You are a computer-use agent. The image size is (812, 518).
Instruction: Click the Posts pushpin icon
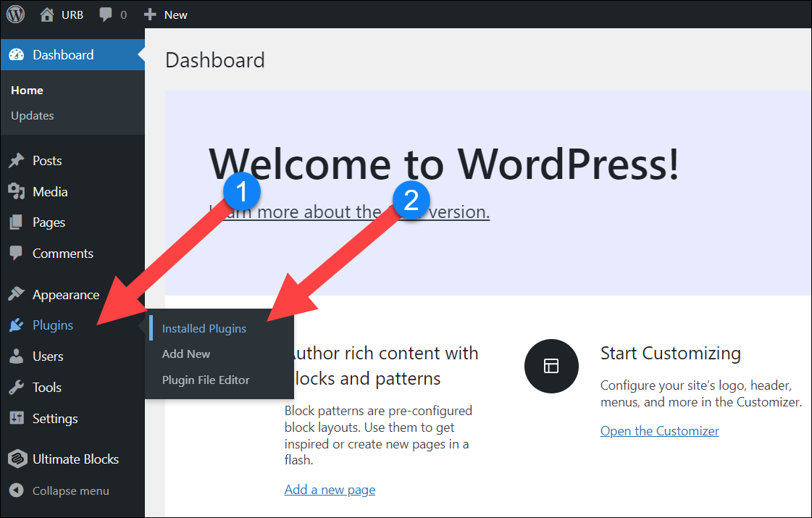(17, 161)
